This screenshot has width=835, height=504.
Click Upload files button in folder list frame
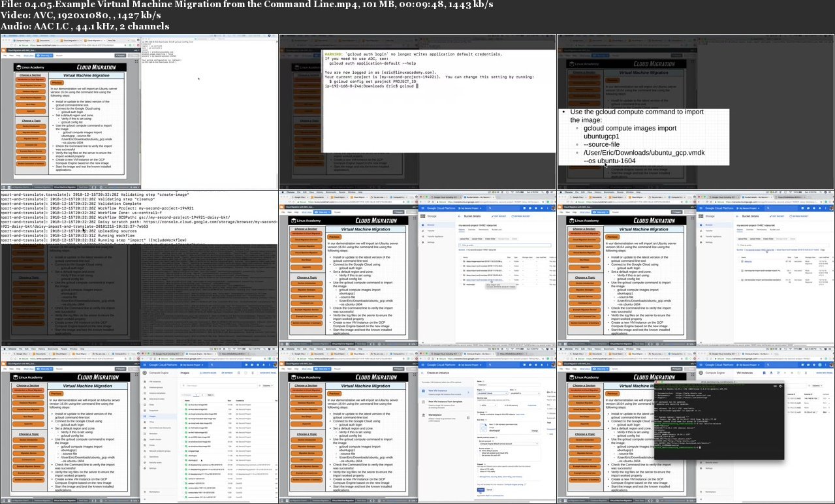[x=464, y=239]
